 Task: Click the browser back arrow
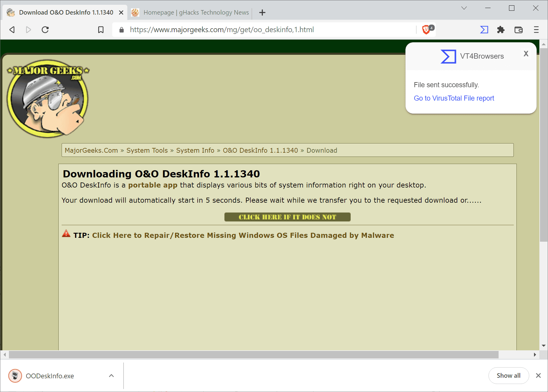point(12,30)
